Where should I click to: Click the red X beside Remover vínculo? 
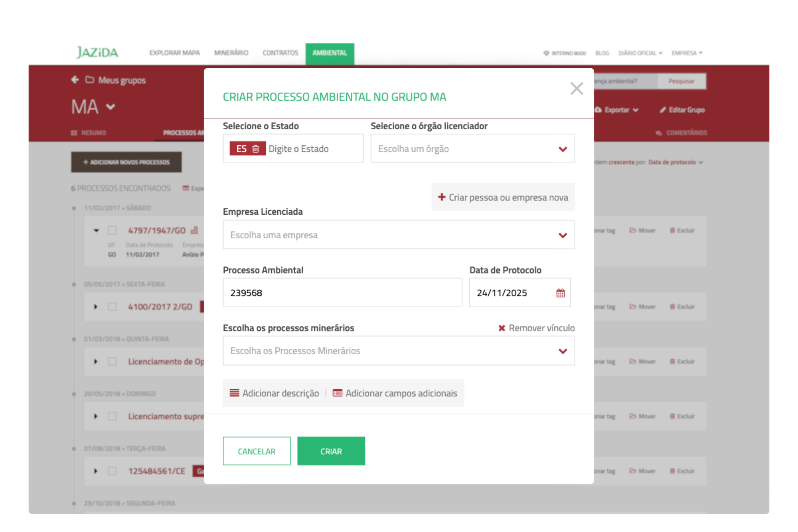(x=502, y=328)
